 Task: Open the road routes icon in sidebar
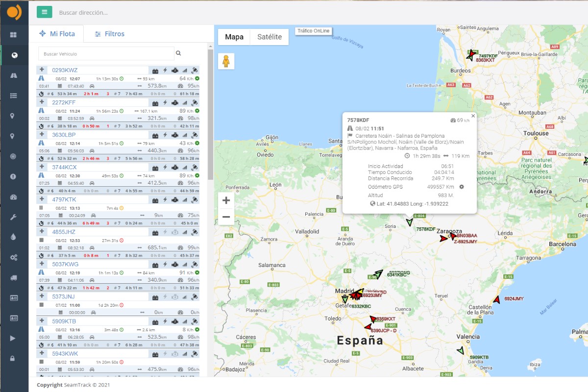(x=14, y=75)
